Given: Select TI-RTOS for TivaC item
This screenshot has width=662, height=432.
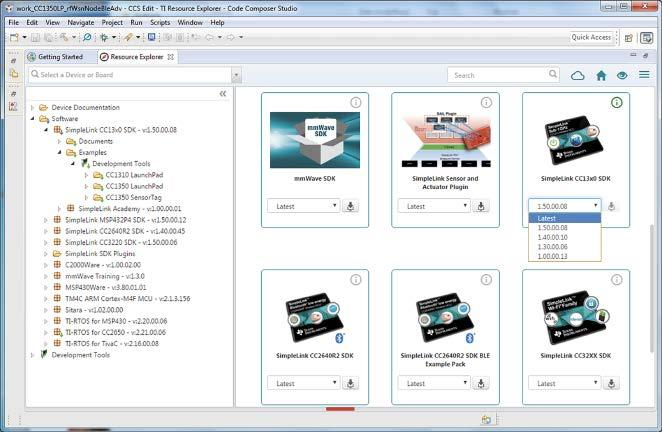Looking at the screenshot, I should click(x=112, y=344).
